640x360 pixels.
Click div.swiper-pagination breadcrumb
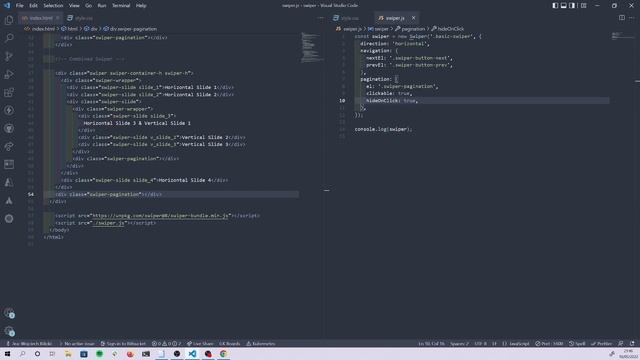point(130,29)
